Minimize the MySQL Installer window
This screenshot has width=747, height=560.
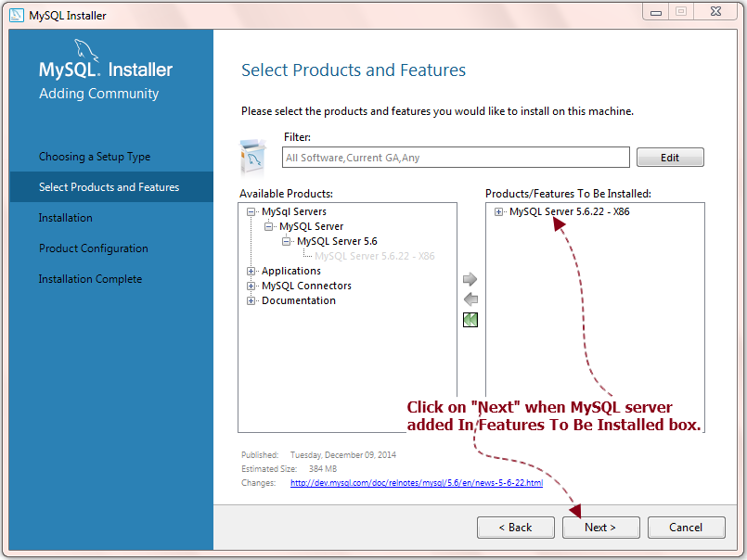coord(656,12)
